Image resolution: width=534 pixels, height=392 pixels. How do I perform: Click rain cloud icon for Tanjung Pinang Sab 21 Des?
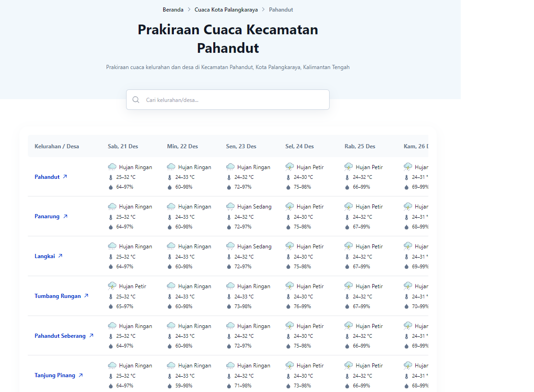point(112,365)
